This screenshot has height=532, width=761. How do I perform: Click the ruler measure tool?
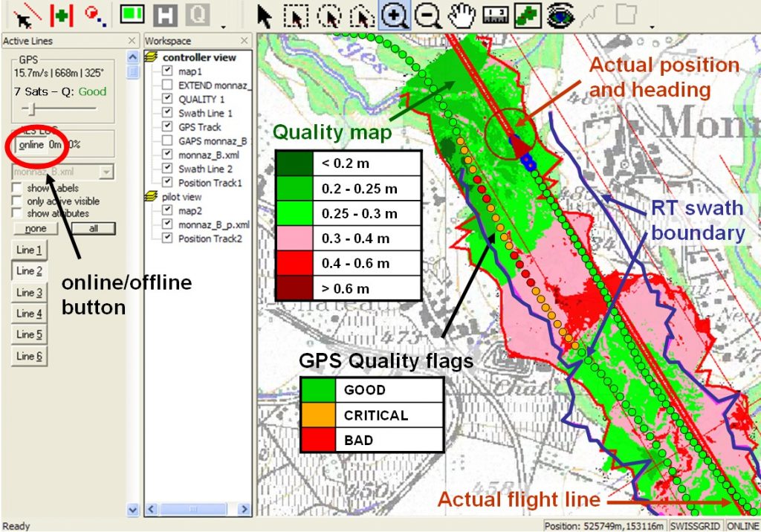tap(493, 15)
